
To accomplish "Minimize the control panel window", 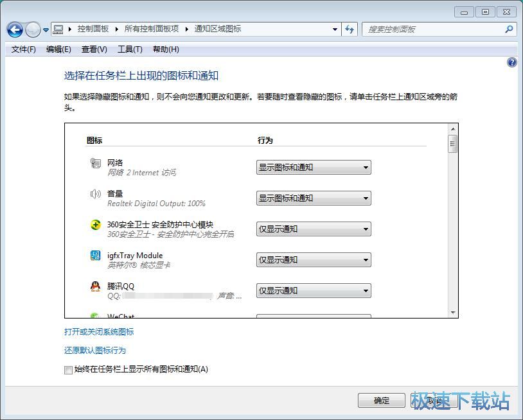I will [x=464, y=12].
